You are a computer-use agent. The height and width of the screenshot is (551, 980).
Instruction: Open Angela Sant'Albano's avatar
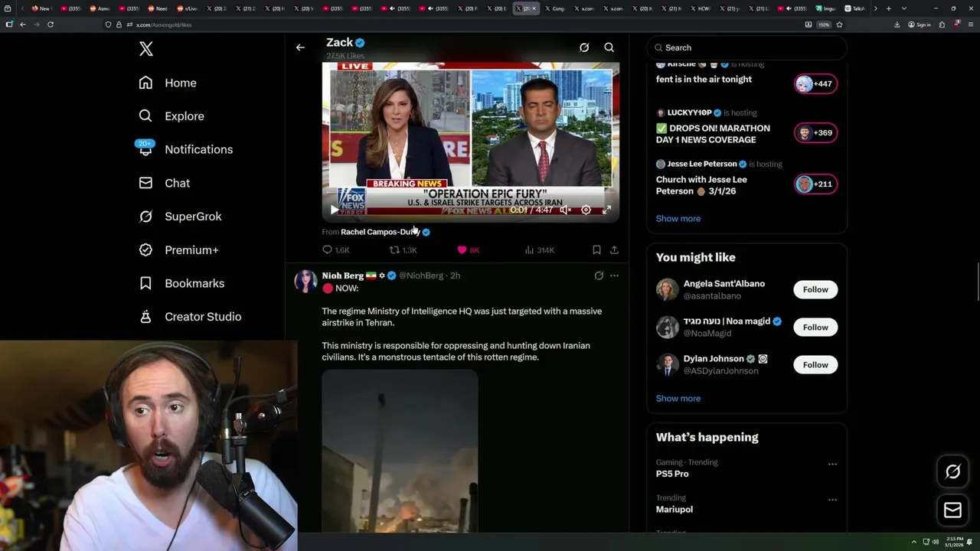[x=668, y=289]
